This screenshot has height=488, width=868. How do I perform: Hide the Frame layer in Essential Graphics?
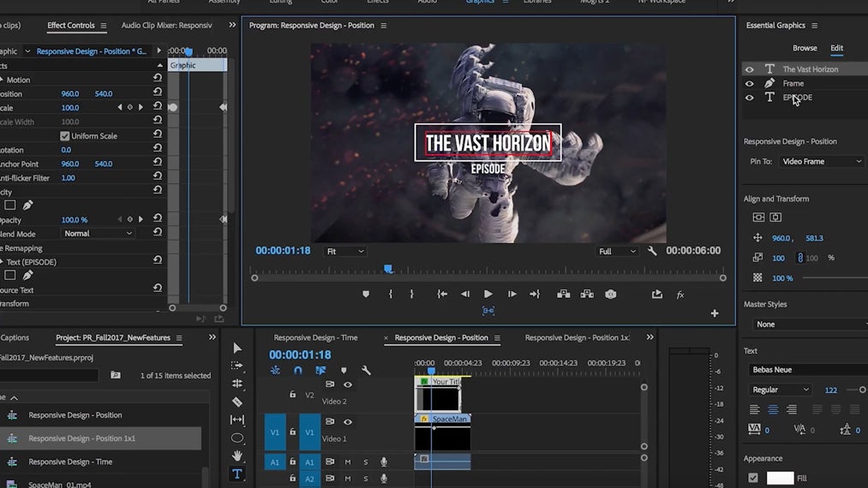click(x=750, y=84)
